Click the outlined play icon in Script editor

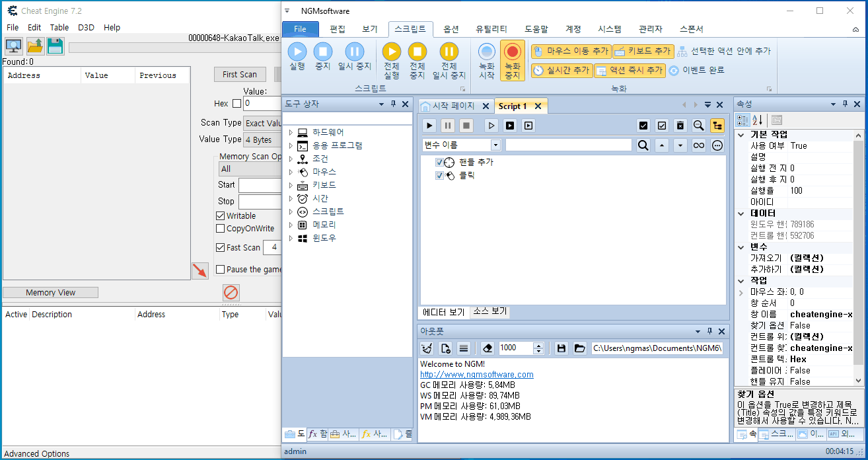pyautogui.click(x=491, y=126)
